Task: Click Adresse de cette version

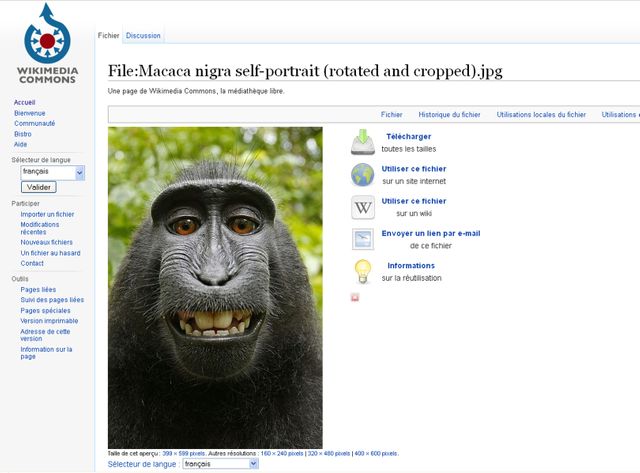Action: click(45, 335)
